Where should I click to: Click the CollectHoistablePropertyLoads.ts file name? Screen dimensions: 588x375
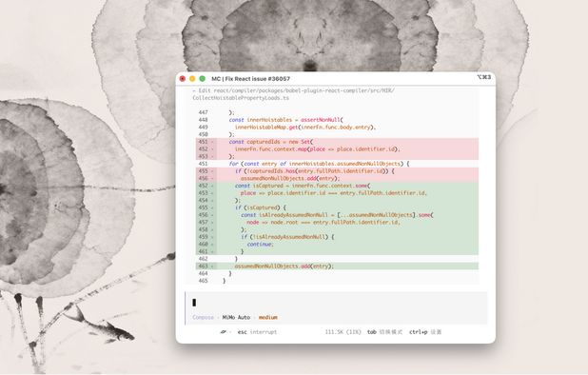click(241, 98)
